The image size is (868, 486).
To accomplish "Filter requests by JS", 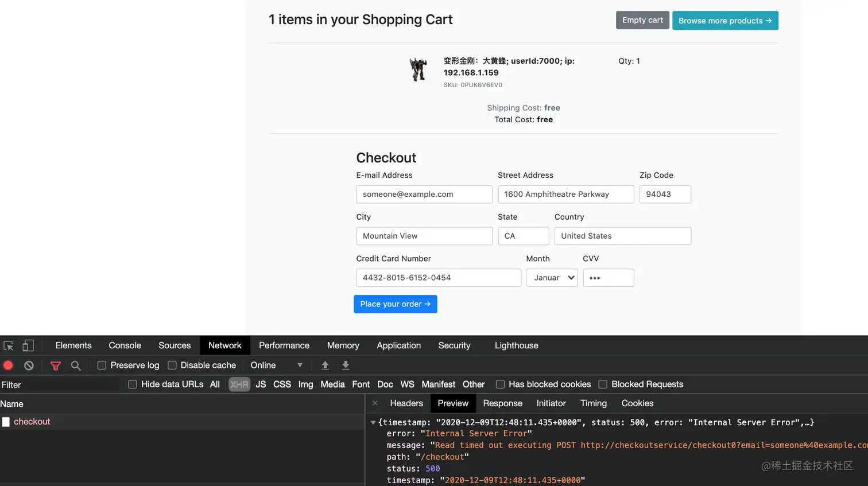I will tap(261, 384).
